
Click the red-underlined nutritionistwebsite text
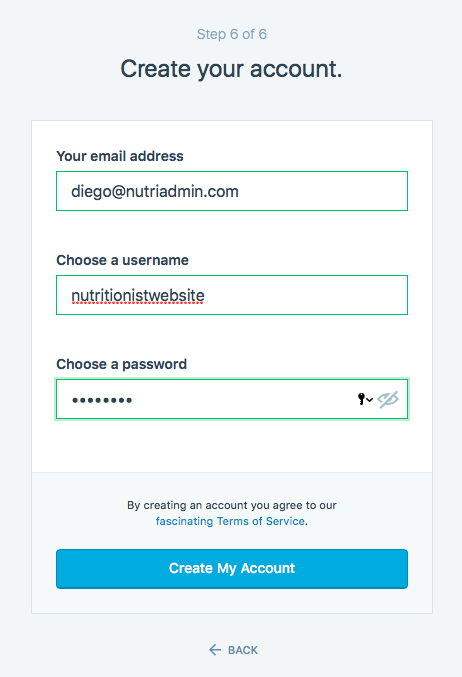point(138,296)
